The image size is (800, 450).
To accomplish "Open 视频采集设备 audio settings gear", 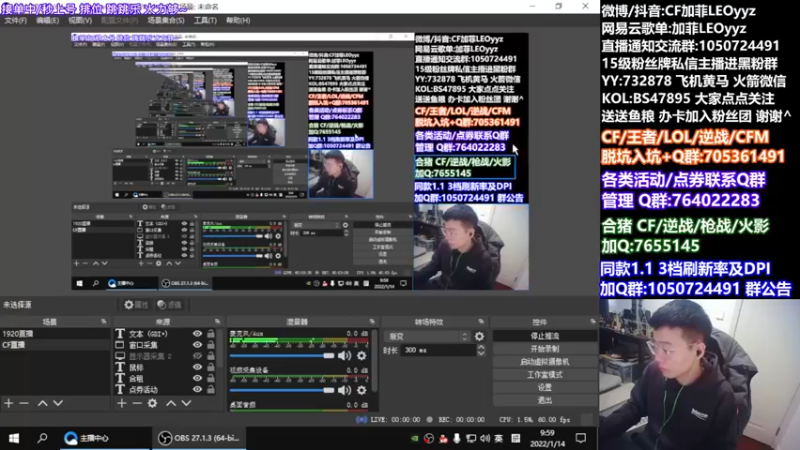I will (x=362, y=390).
